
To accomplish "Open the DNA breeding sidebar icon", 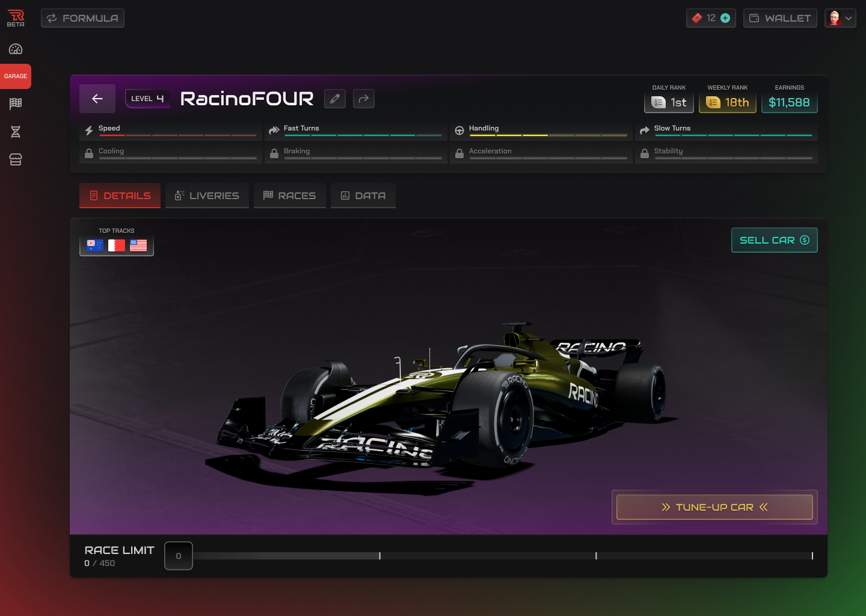I will (x=16, y=132).
